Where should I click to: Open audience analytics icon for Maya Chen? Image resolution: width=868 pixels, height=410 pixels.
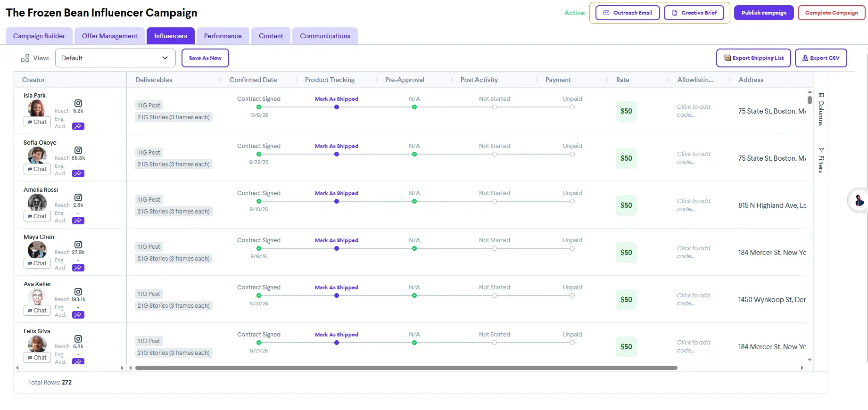point(78,268)
